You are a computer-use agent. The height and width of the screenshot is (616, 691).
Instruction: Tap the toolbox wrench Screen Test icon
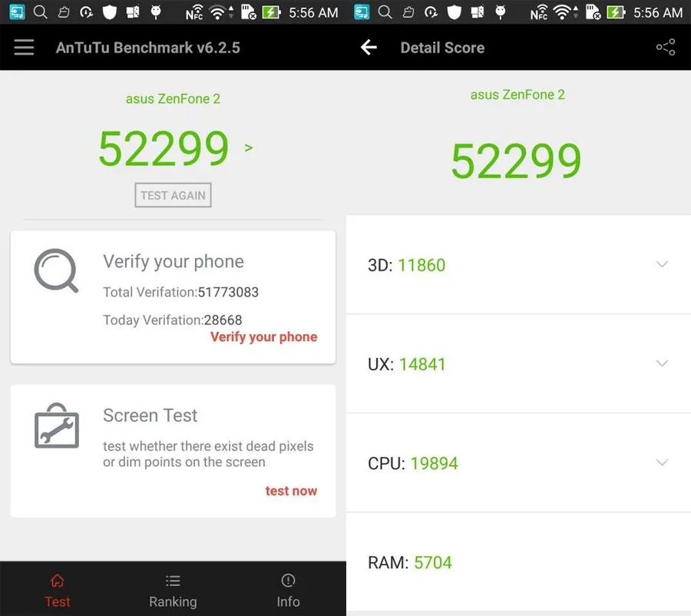56,426
